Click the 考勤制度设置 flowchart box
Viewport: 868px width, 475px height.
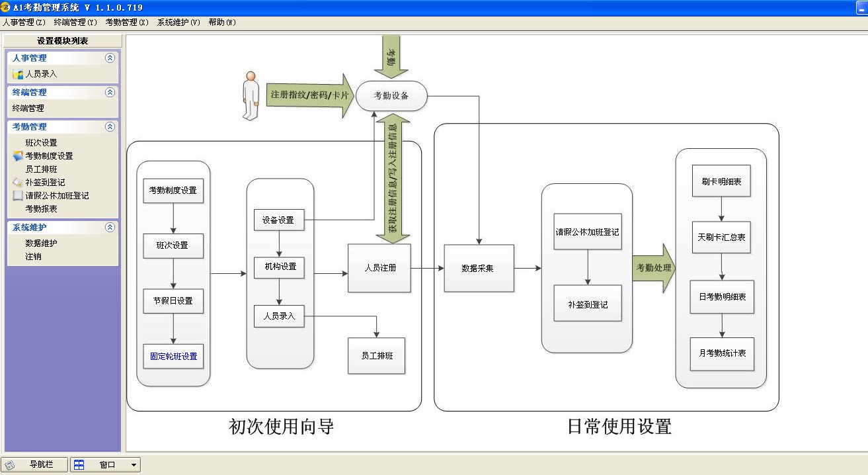173,191
